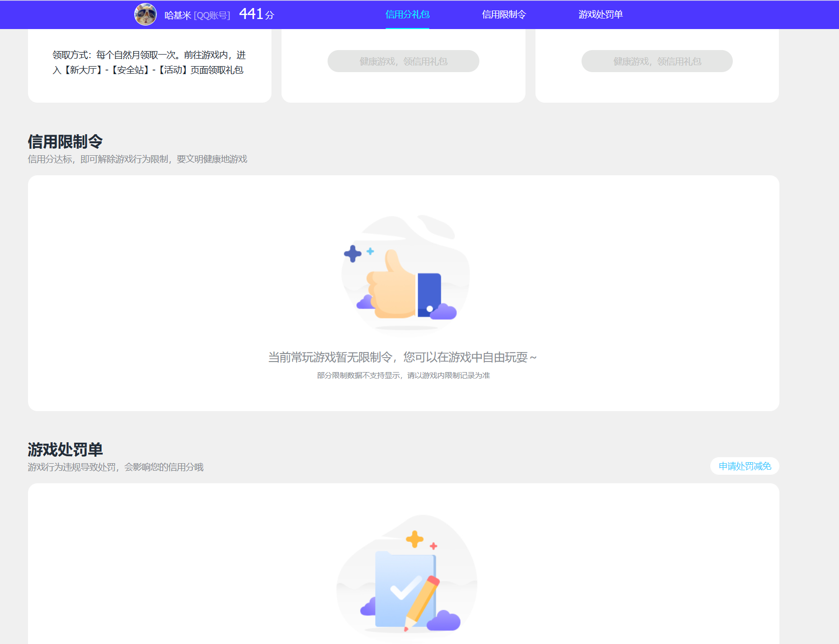Click the 游戏处罚单 section heading
839x644 pixels.
click(65, 450)
